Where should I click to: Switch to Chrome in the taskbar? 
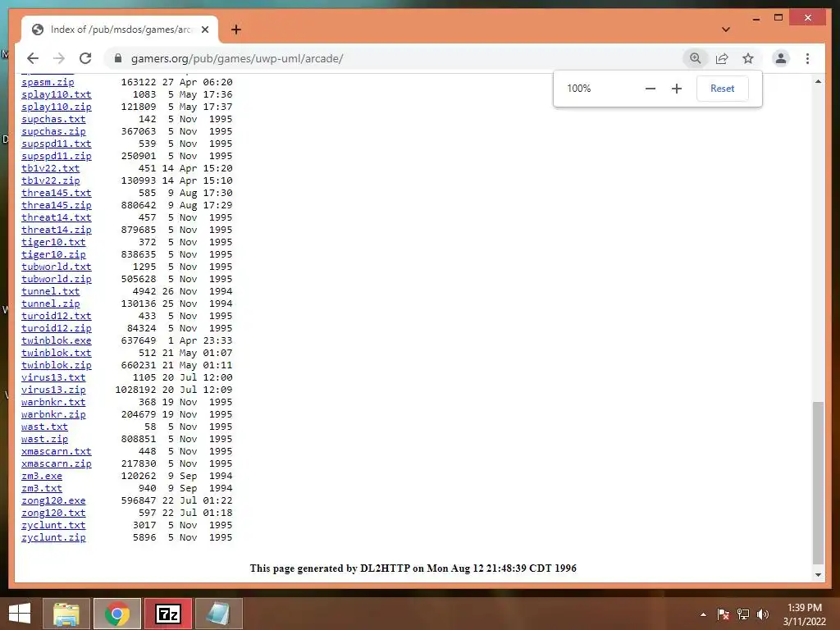(x=117, y=614)
